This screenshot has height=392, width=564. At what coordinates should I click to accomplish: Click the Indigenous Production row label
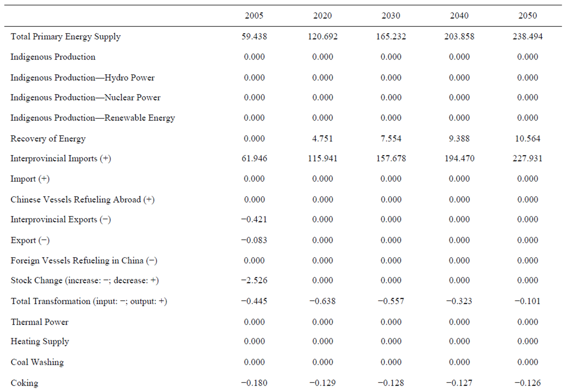53,57
